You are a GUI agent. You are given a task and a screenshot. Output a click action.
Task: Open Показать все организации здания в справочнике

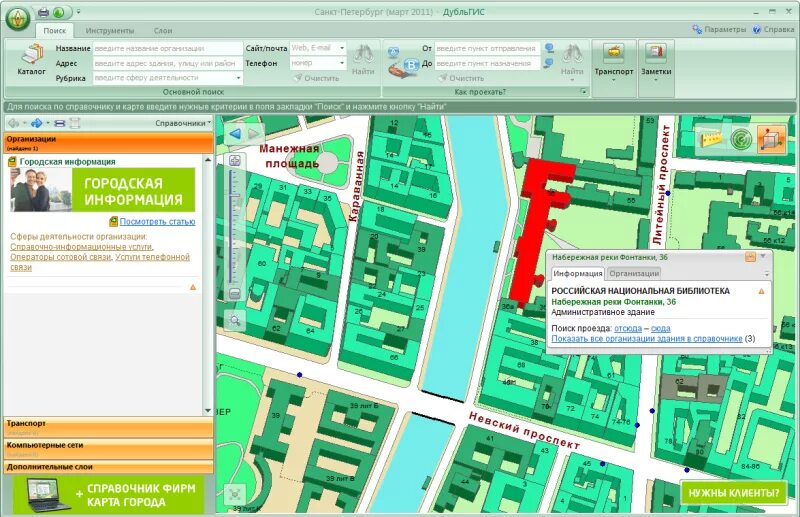point(647,339)
